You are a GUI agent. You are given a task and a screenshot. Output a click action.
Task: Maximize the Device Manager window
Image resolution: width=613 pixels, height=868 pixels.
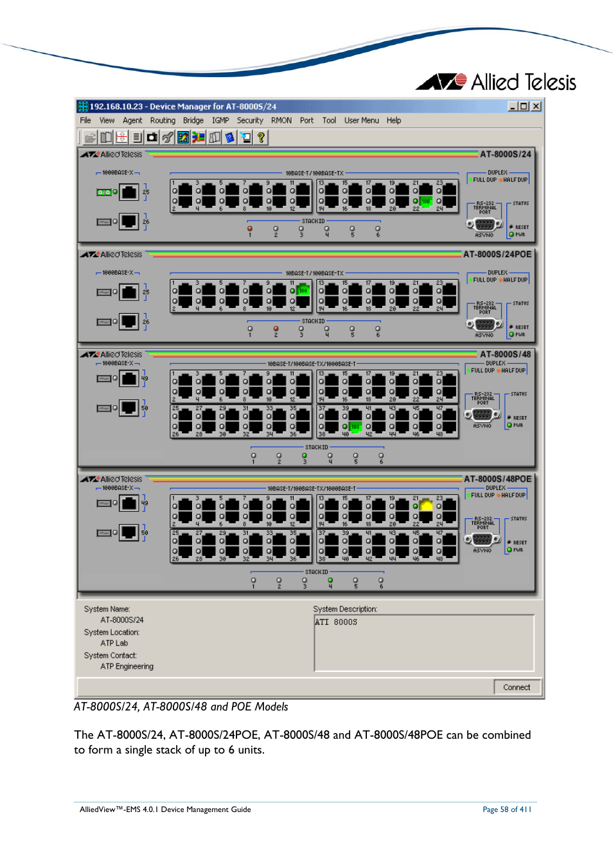(524, 106)
